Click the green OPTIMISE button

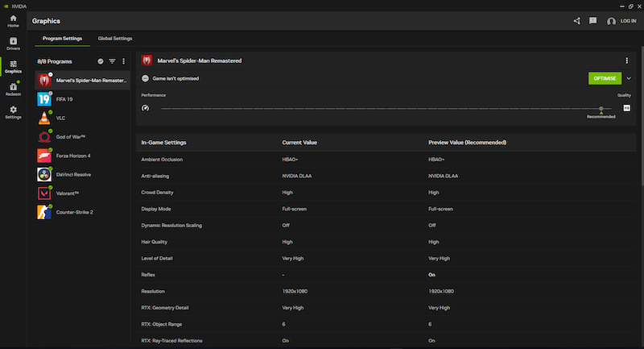(605, 78)
